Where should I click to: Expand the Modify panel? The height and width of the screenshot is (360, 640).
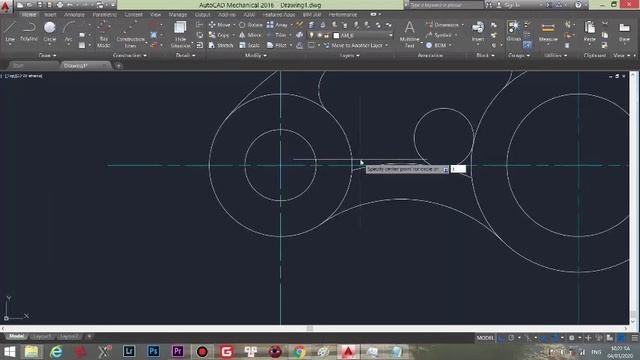256,56
